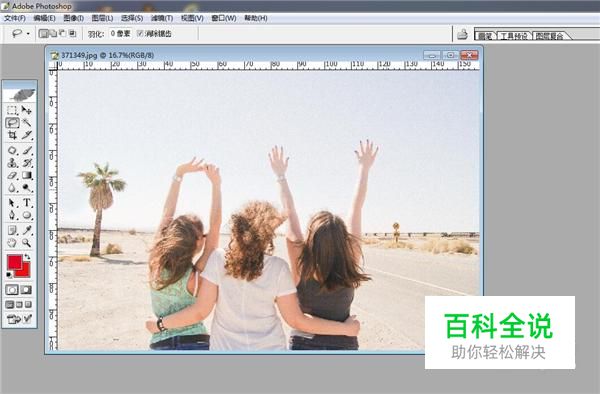Viewport: 600px width, 394px height.
Task: Choose Full Screen mode
Action: (28, 305)
